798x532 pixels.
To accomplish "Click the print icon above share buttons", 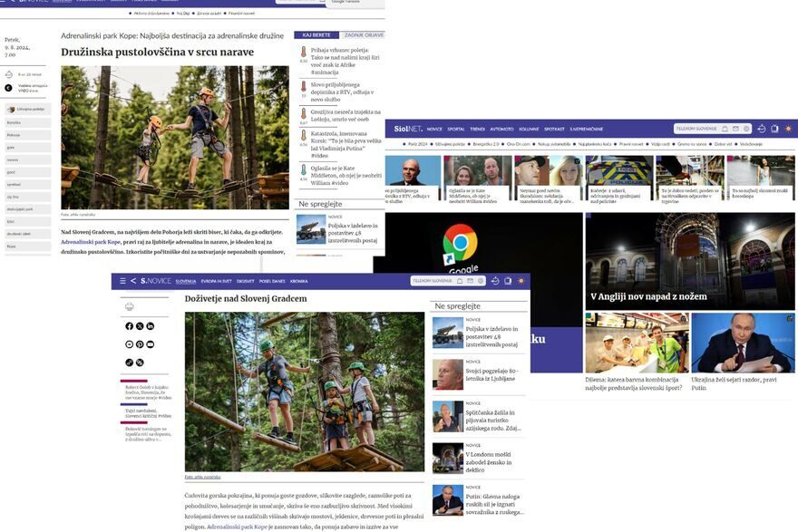I will point(130,306).
